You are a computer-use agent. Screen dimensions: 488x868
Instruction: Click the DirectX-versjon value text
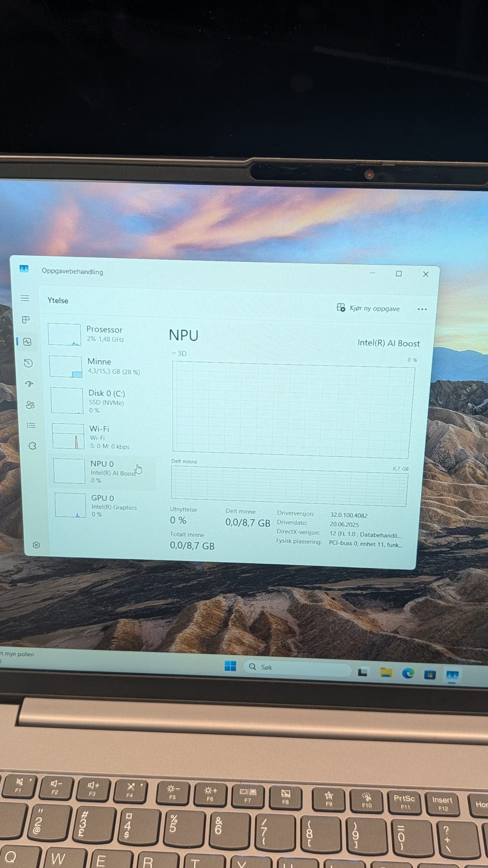point(365,535)
